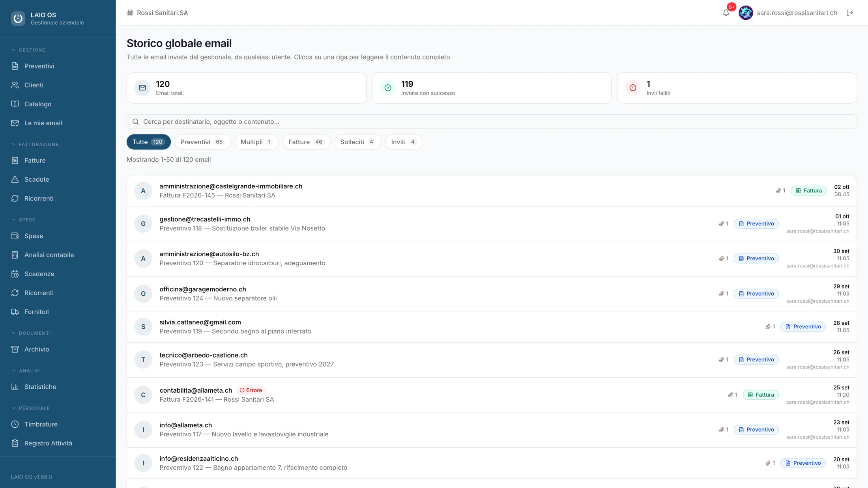Click the user avatar next to sara.rossi email
Image resolution: width=868 pixels, height=488 pixels.
(746, 13)
